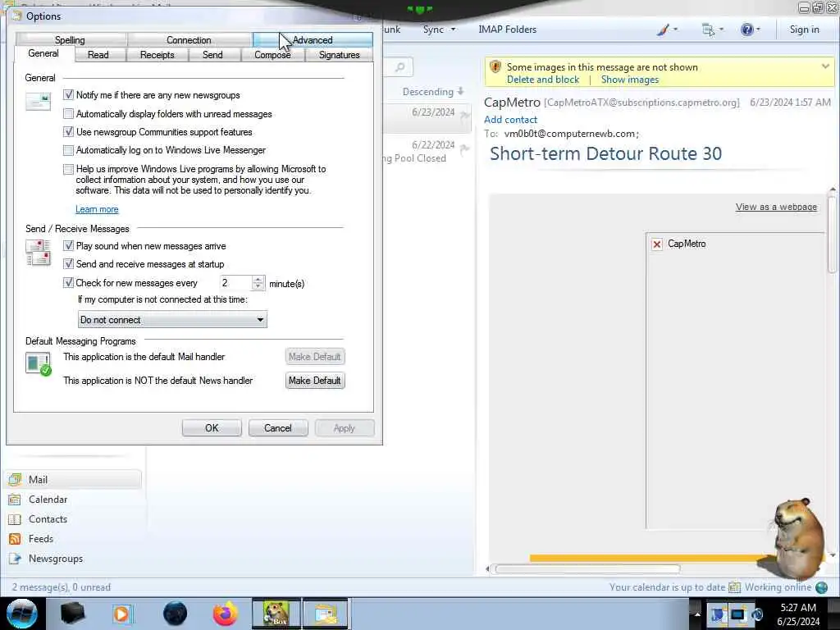Screen dimensions: 840x630
Task: Show hidden tray icons arrow
Action: click(697, 614)
